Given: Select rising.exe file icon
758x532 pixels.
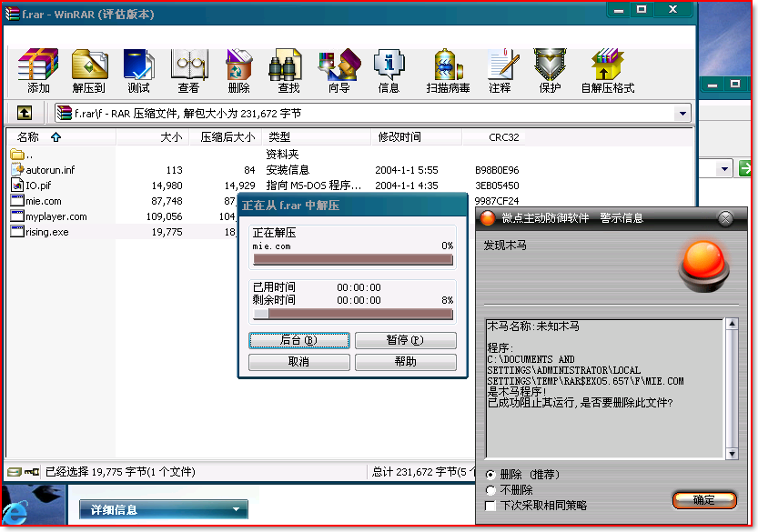Looking at the screenshot, I should click(17, 232).
